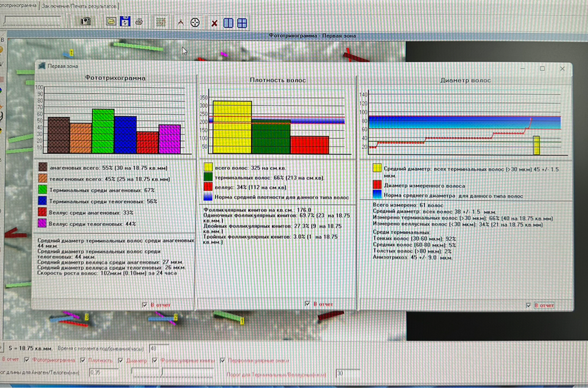The width and height of the screenshot is (588, 388).
Task: Open the 'Заключение/Печать результатов' tab
Action: 79,6
